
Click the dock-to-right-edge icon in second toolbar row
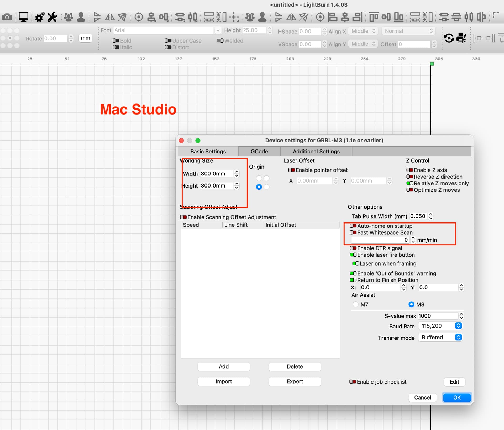click(x=490, y=38)
